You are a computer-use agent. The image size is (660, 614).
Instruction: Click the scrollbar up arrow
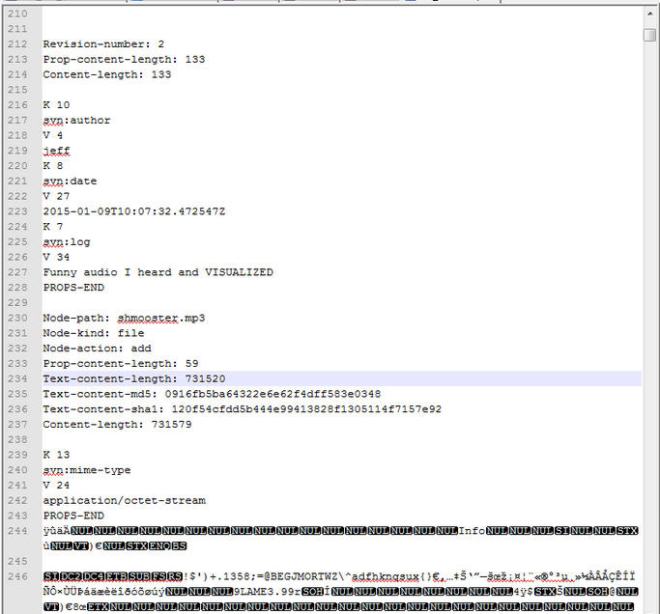650,14
